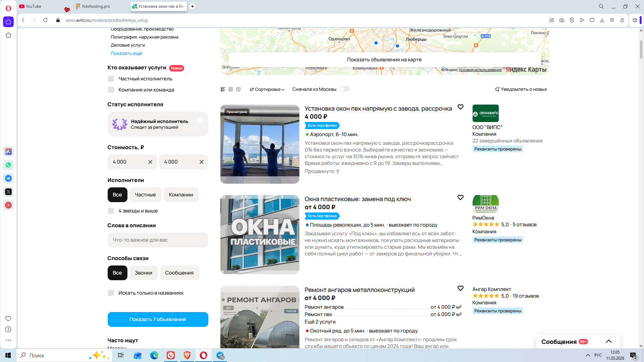Expand categories with Показать ещё

[126, 53]
